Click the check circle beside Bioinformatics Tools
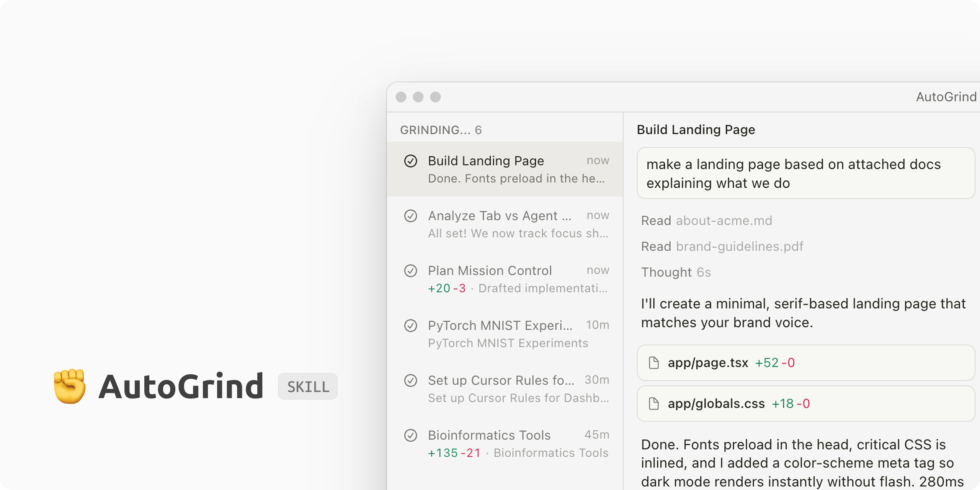 coord(411,436)
